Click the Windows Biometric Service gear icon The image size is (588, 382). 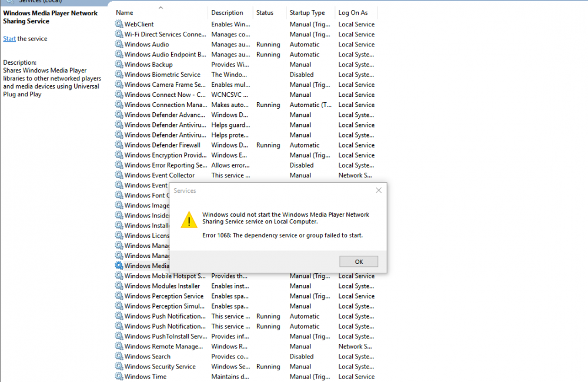coord(119,75)
